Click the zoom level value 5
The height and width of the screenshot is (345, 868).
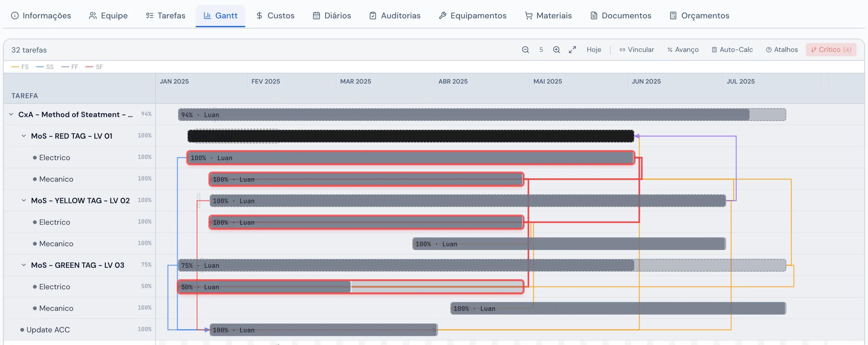(x=541, y=50)
